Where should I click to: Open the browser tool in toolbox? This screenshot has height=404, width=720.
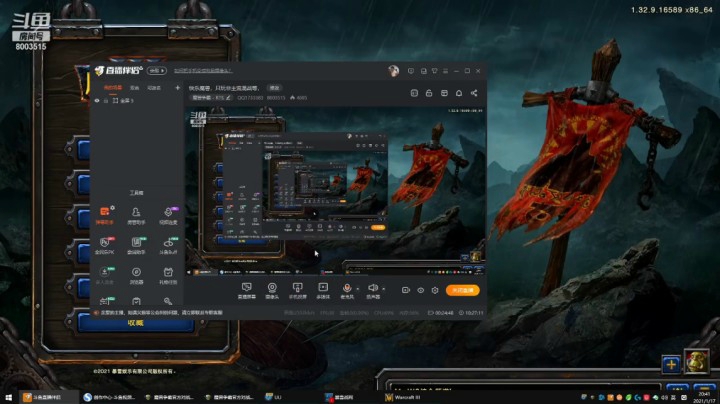(136, 275)
